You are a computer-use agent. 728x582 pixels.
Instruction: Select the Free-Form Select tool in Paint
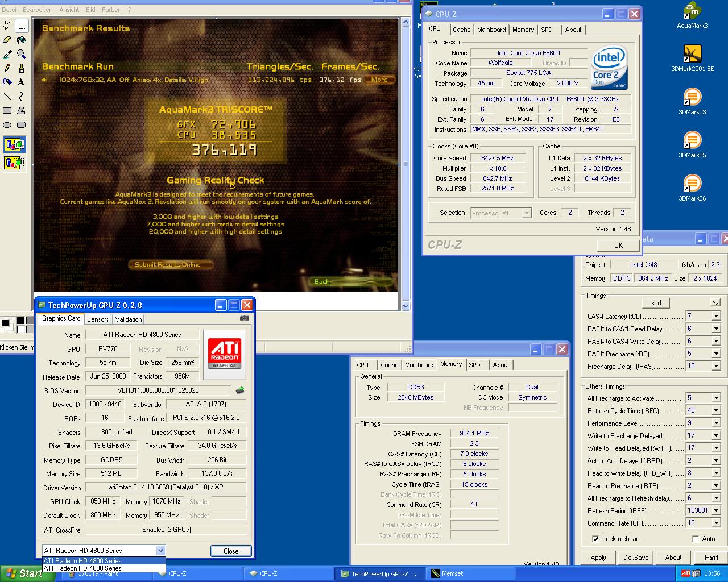(7, 26)
